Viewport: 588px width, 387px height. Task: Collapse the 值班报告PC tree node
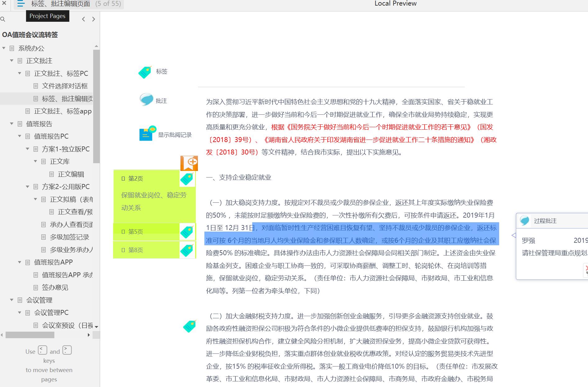pos(20,136)
